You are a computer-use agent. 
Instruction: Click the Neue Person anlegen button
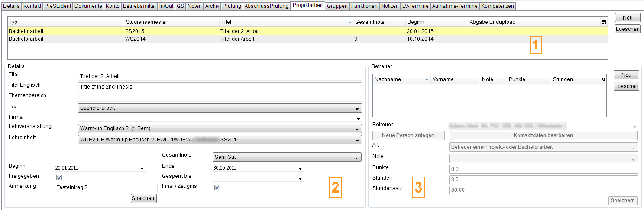coord(408,135)
